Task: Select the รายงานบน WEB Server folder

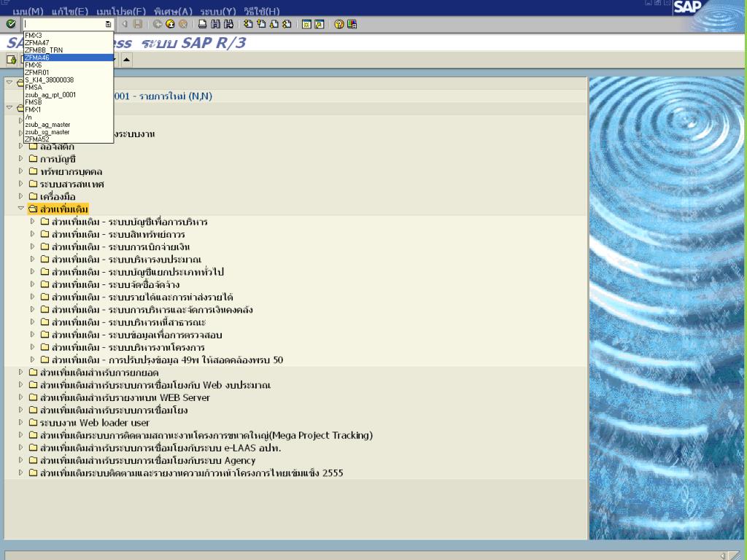Action: click(x=125, y=397)
